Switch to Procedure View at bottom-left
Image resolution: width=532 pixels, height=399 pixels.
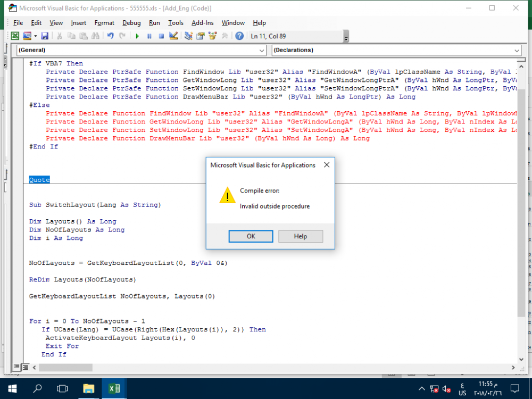tap(16, 367)
